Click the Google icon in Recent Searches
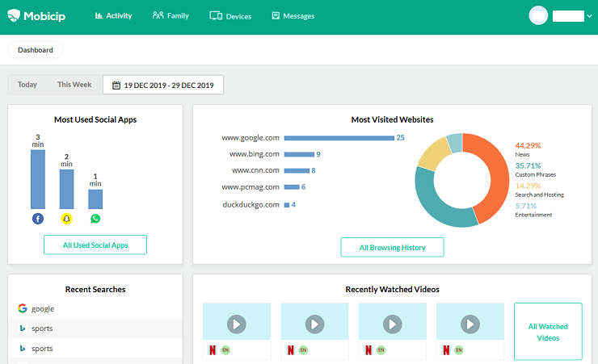598x364 pixels. (x=23, y=308)
